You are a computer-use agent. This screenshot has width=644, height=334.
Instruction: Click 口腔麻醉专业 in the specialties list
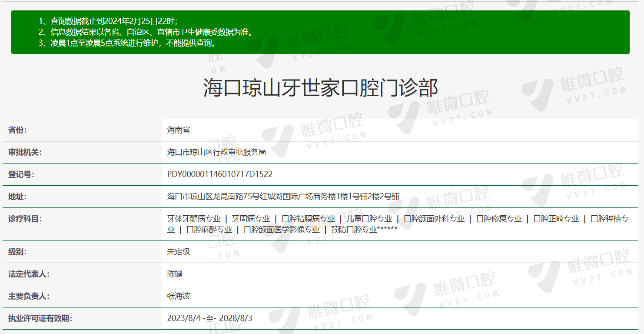tap(209, 230)
